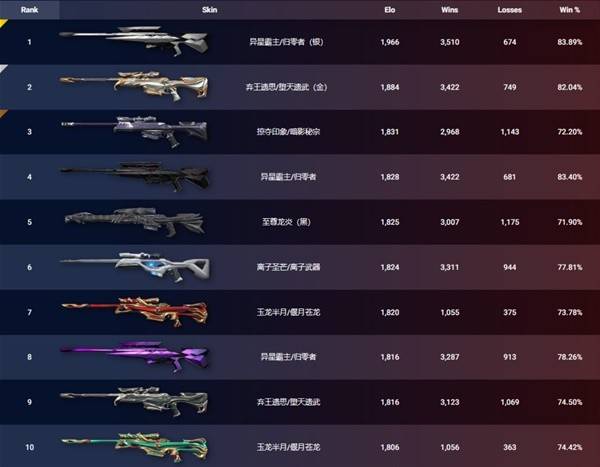600x467 pixels.
Task: Sort by Win % column header
Action: 570,10
